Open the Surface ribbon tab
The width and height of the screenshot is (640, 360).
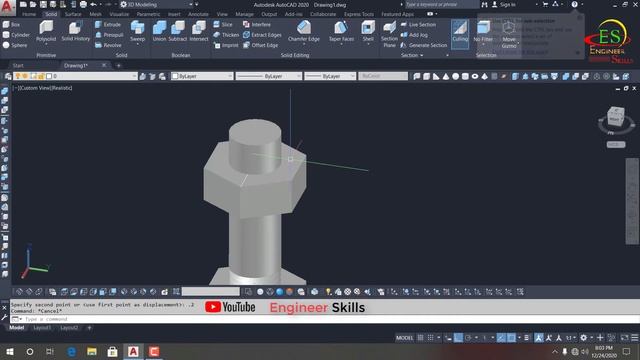pyautogui.click(x=73, y=14)
